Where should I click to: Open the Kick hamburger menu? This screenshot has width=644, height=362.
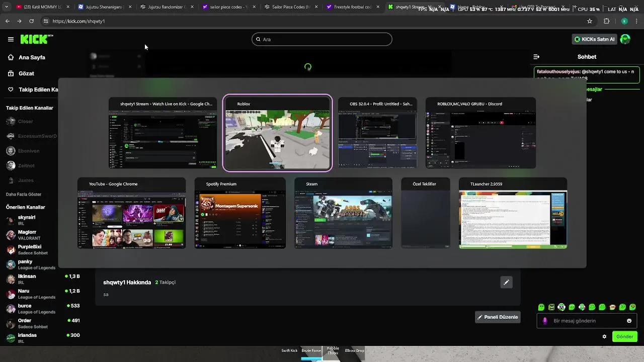click(x=11, y=39)
